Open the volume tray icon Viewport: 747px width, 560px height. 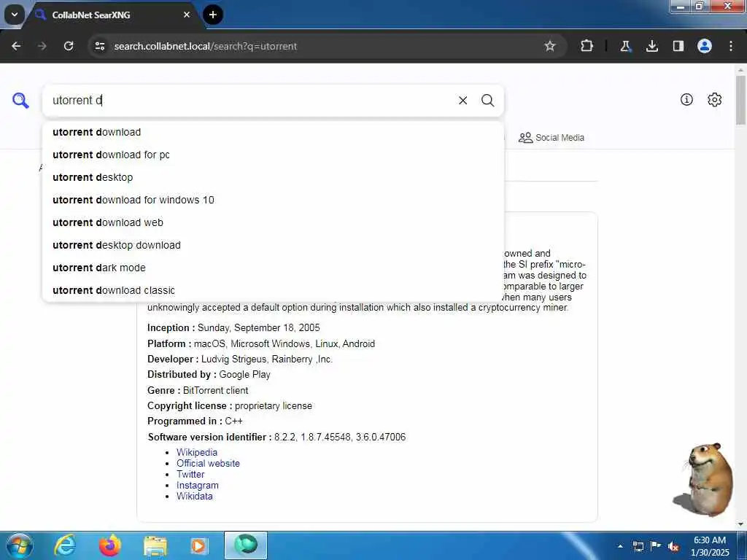coord(673,546)
